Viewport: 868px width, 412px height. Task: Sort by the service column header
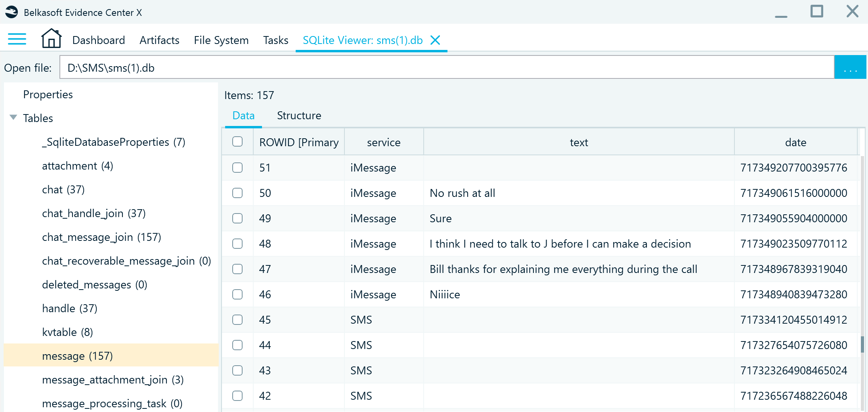point(384,142)
